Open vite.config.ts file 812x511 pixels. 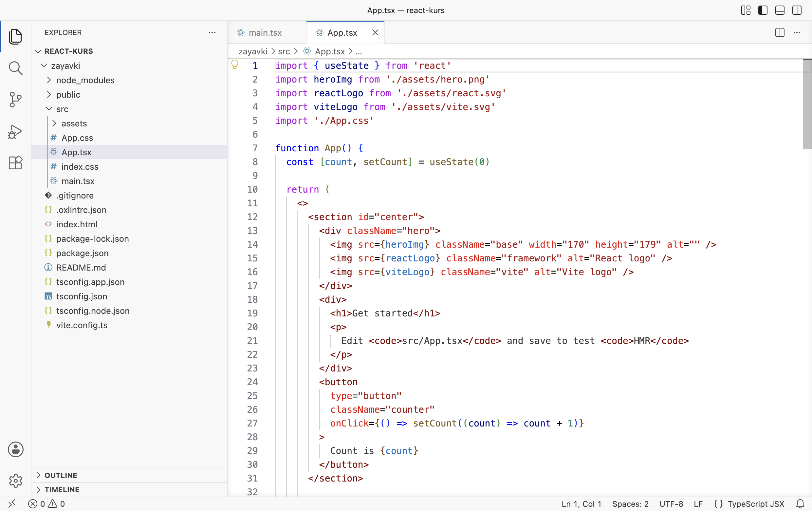[x=129, y=325]
